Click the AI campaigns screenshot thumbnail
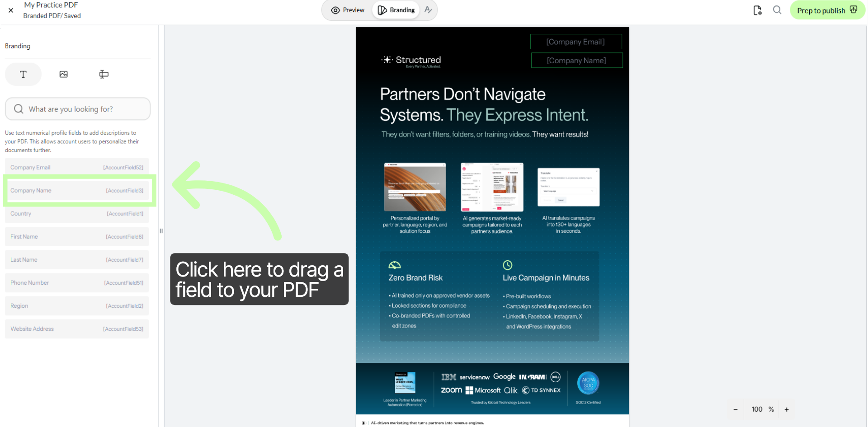The height and width of the screenshot is (427, 868). pyautogui.click(x=492, y=187)
